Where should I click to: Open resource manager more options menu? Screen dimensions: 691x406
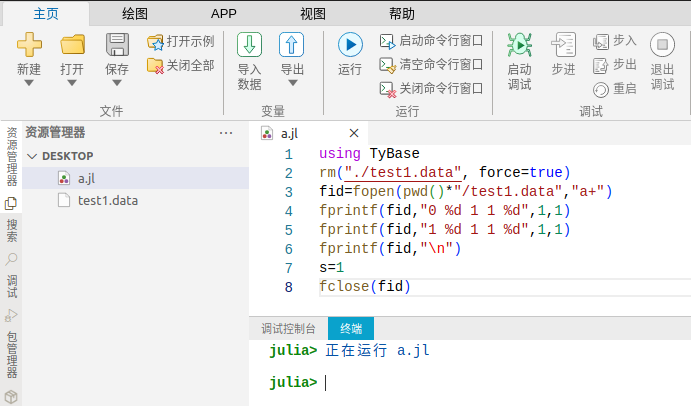coord(226,133)
